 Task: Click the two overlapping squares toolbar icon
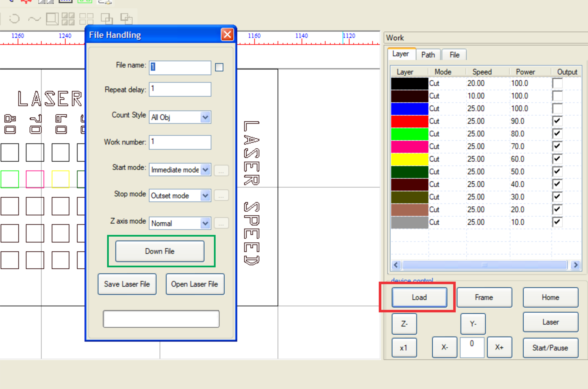(x=107, y=19)
